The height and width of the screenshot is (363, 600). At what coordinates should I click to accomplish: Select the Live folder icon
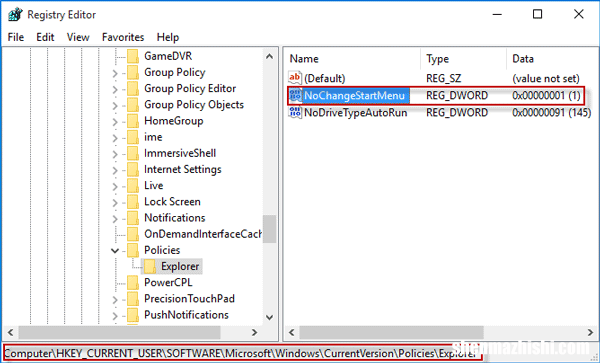[x=133, y=185]
